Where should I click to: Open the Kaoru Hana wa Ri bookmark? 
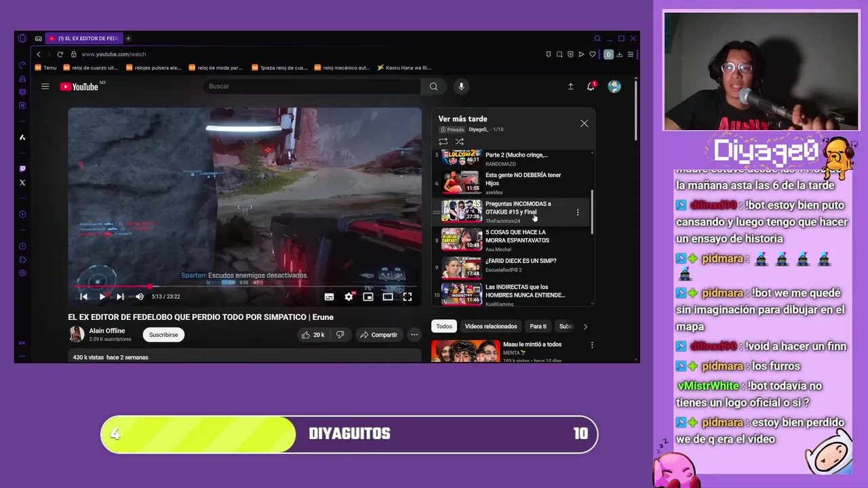point(404,68)
